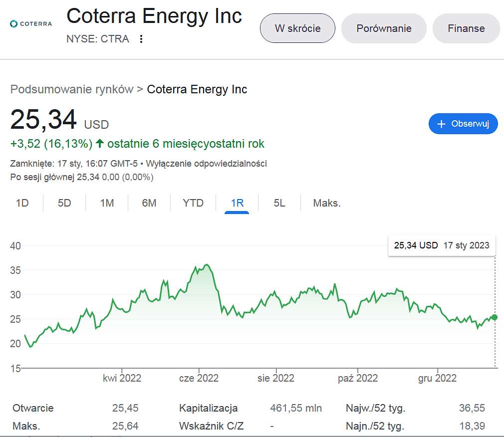Show year-to-date YTD chart
This screenshot has height=441, width=504.
[193, 203]
